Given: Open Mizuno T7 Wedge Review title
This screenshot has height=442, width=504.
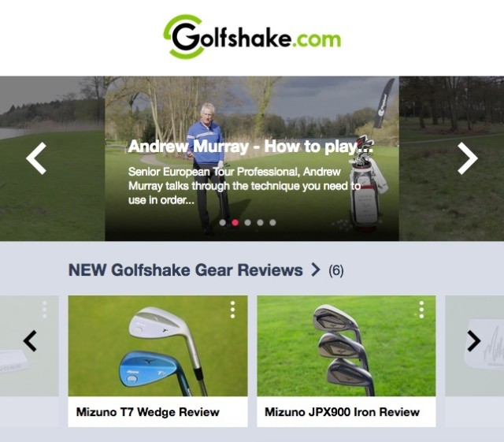Looking at the screenshot, I should click(148, 412).
